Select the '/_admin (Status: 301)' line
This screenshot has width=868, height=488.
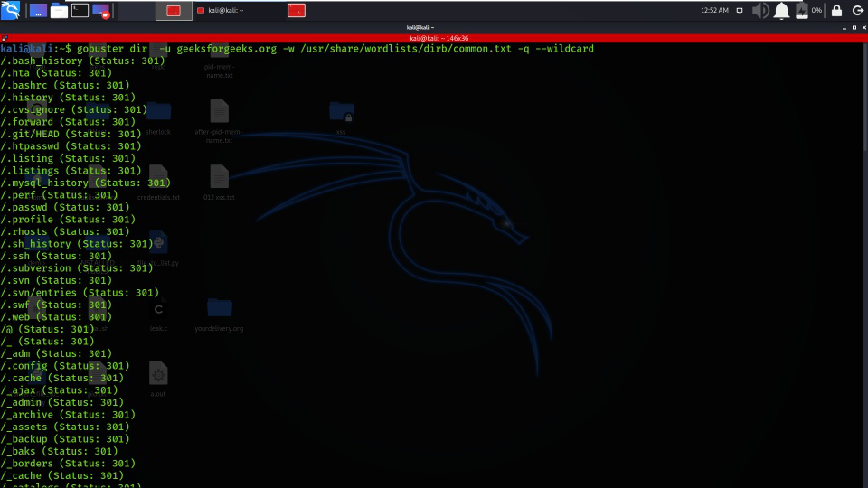pos(62,401)
